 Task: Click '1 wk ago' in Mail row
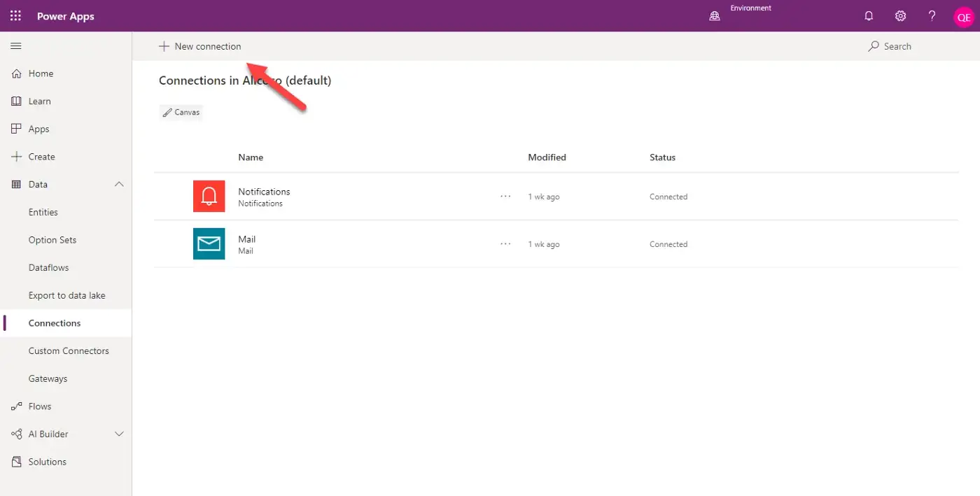point(544,244)
